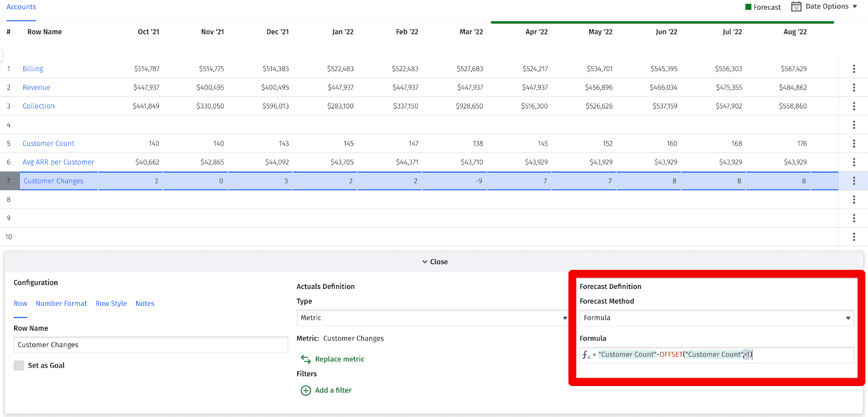This screenshot has width=868, height=417.
Task: Click the Oct '21 column header
Action: pyautogui.click(x=149, y=32)
